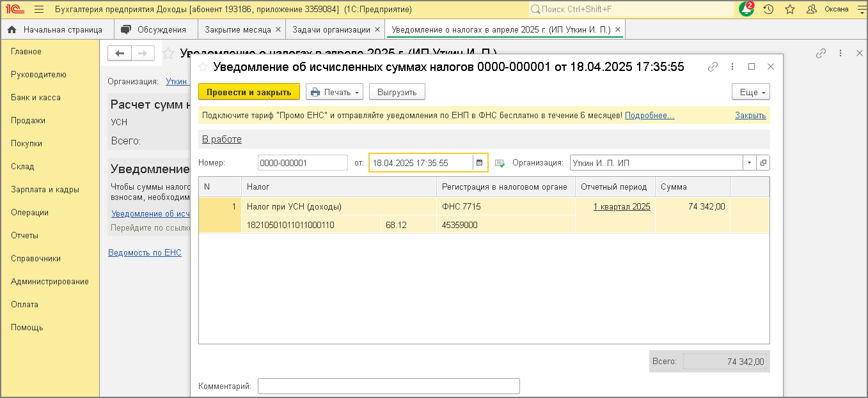Select the 68.12 account cell

409,225
